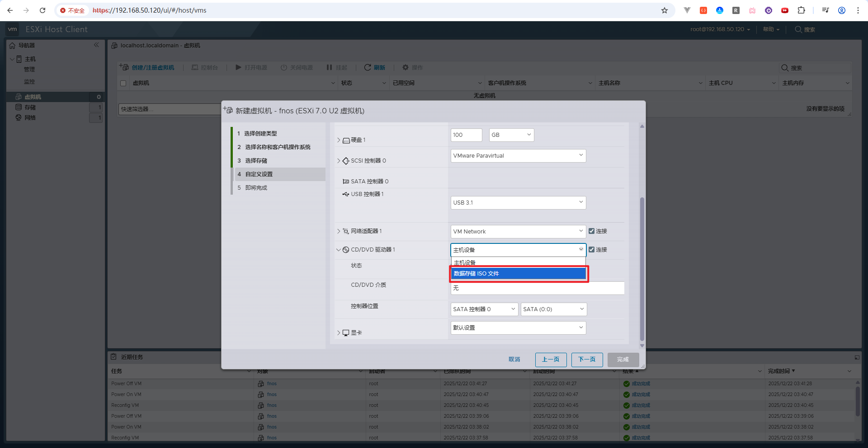Click the wizard's vertical scrollbar thumb
This screenshot has width=868, height=448.
[642, 269]
